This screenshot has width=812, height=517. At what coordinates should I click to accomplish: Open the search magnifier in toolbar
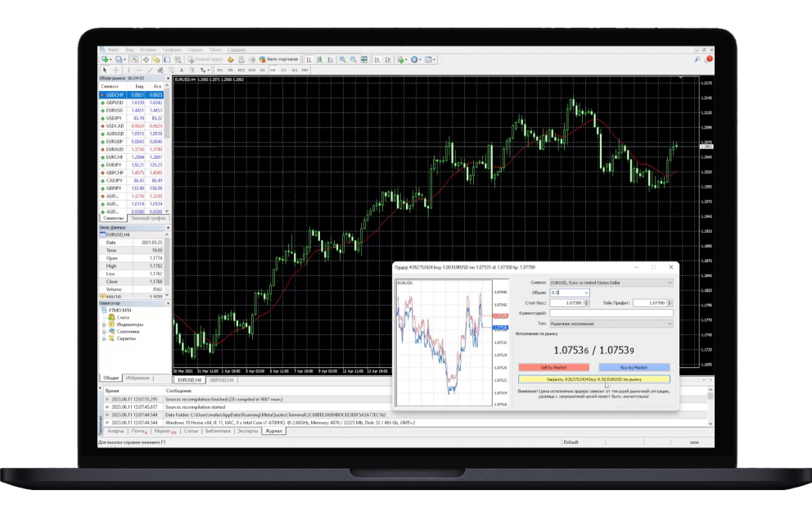[697, 60]
